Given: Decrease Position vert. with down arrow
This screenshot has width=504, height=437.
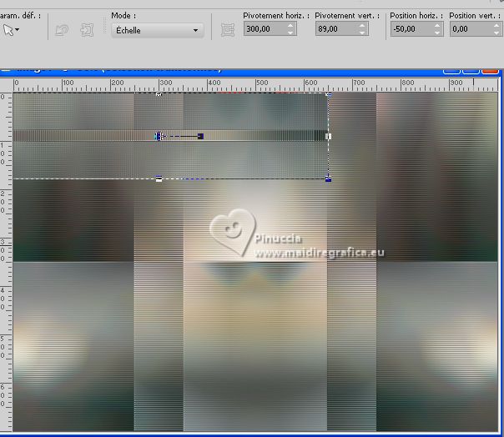Looking at the screenshot, I should [x=496, y=33].
